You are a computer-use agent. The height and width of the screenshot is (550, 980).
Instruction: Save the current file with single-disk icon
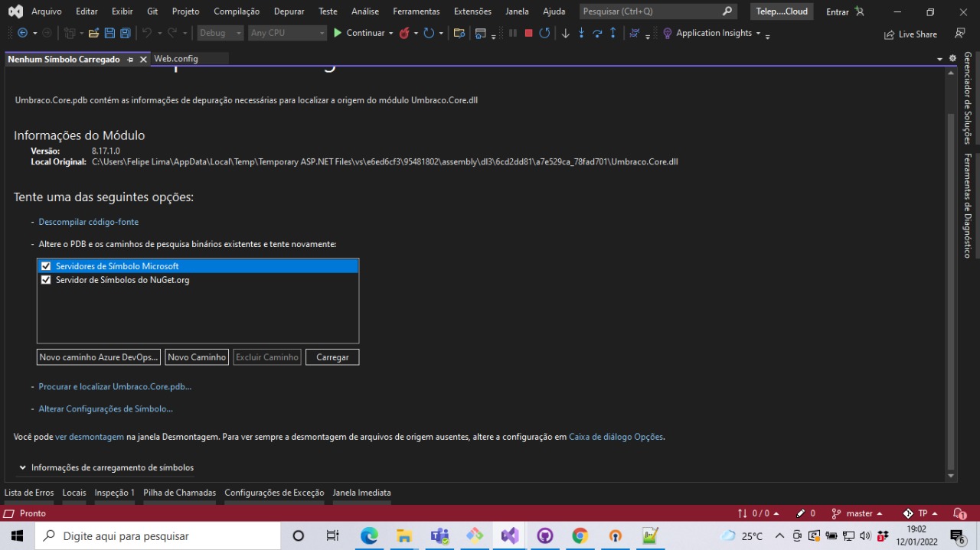tap(109, 33)
